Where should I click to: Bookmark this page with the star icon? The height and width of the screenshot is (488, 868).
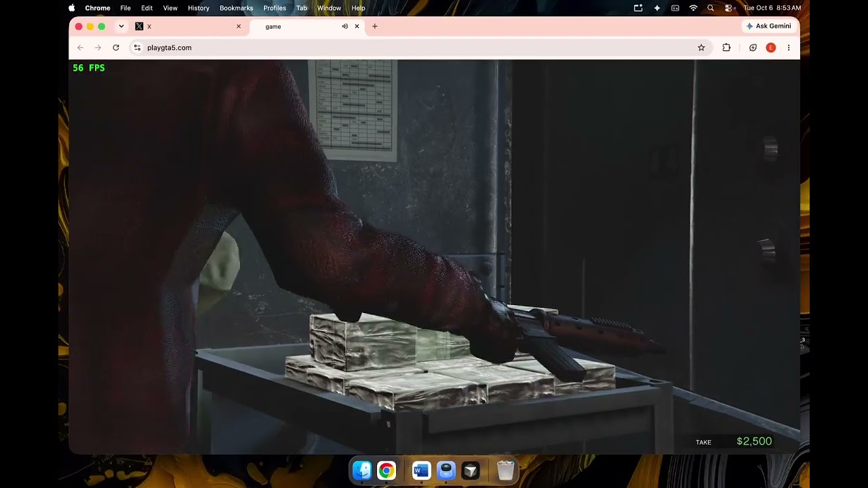pyautogui.click(x=701, y=47)
